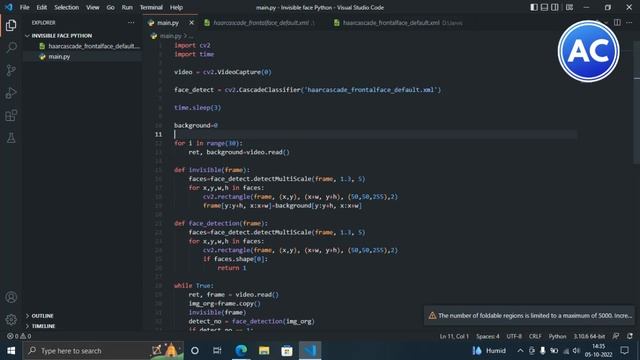
Task: Click the 'while True:' code line
Action: click(x=194, y=286)
